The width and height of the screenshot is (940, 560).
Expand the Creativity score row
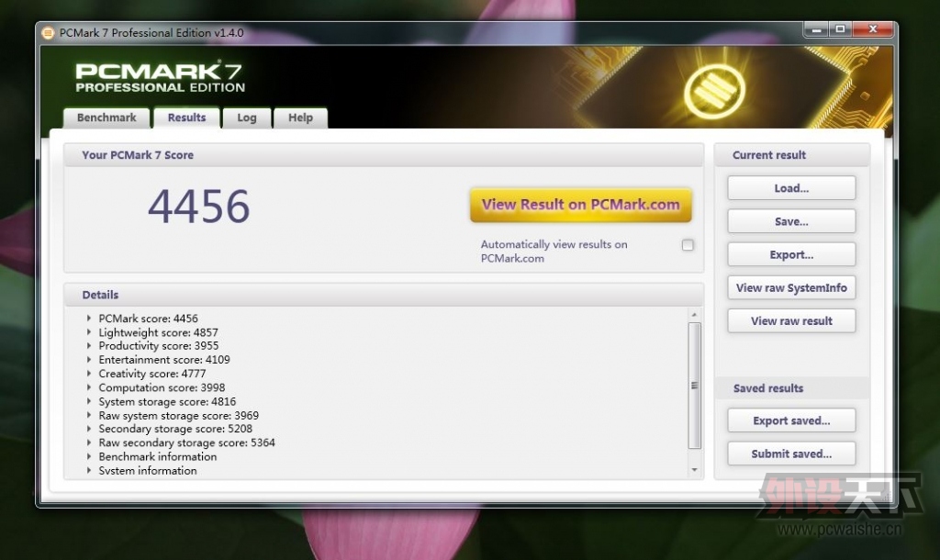coord(89,374)
